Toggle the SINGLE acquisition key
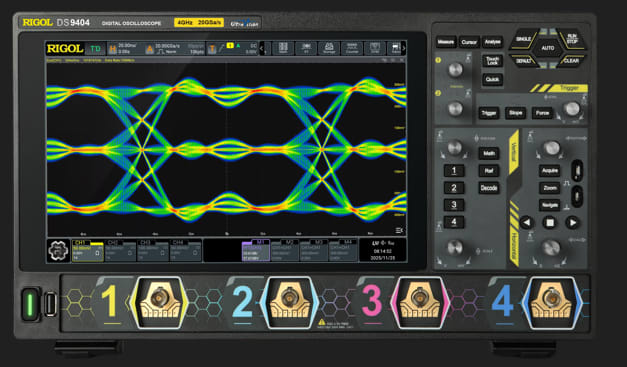 pyautogui.click(x=524, y=39)
